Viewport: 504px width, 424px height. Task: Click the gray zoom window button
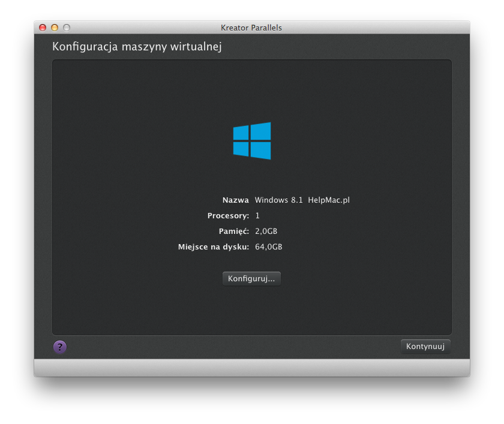click(x=67, y=28)
